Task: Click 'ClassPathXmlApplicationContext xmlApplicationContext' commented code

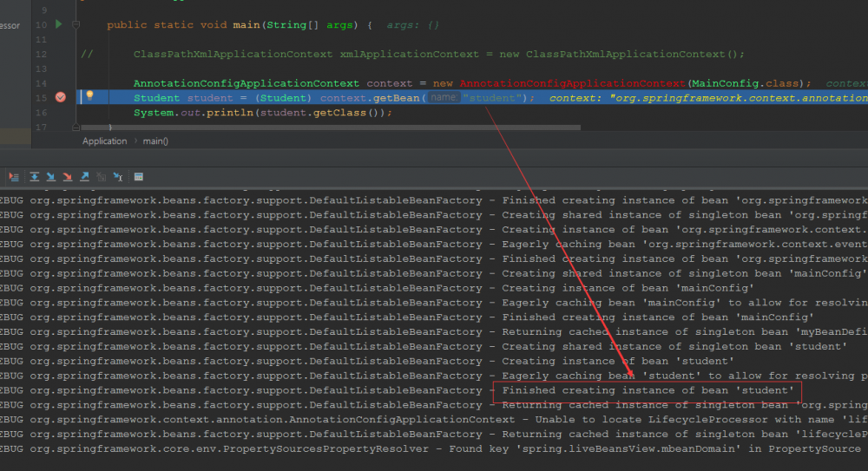Action: (306, 55)
